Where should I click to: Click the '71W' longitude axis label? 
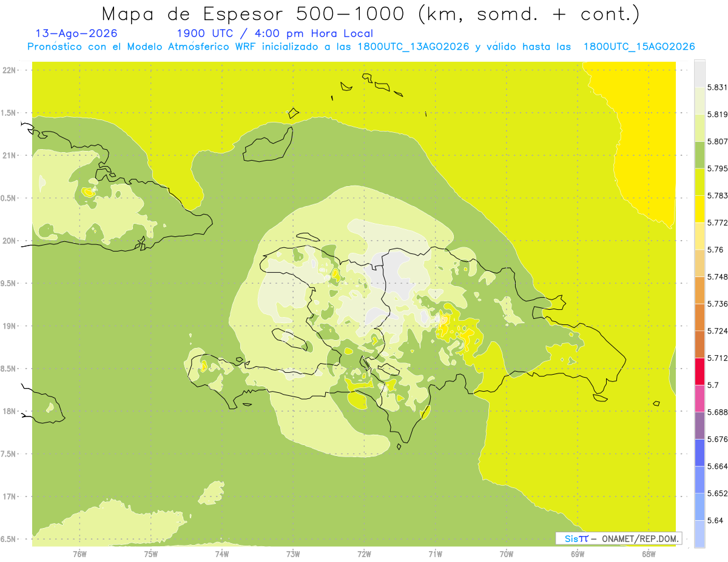(435, 554)
